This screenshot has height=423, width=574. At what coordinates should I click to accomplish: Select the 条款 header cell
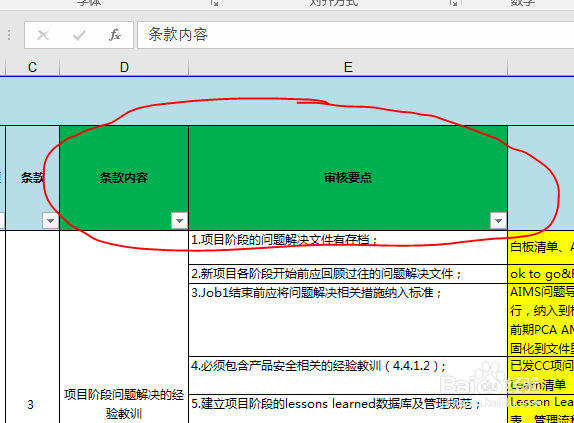pyautogui.click(x=32, y=178)
